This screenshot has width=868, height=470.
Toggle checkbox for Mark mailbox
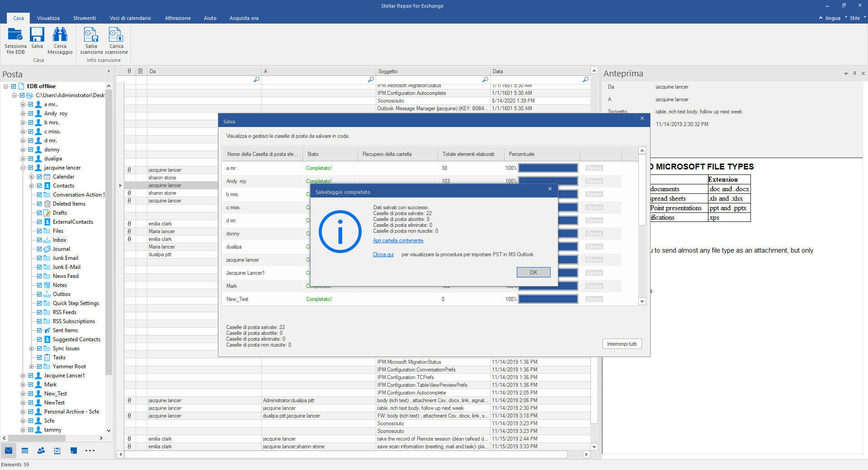coord(31,385)
